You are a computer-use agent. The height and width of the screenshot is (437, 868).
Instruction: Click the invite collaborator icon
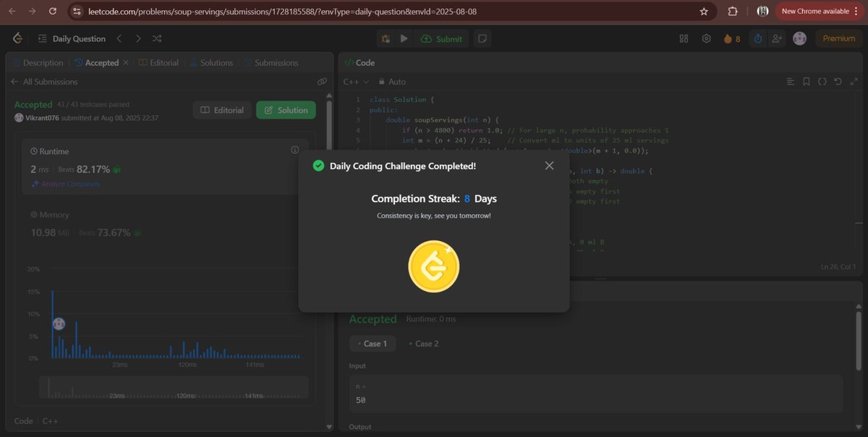[x=777, y=39]
